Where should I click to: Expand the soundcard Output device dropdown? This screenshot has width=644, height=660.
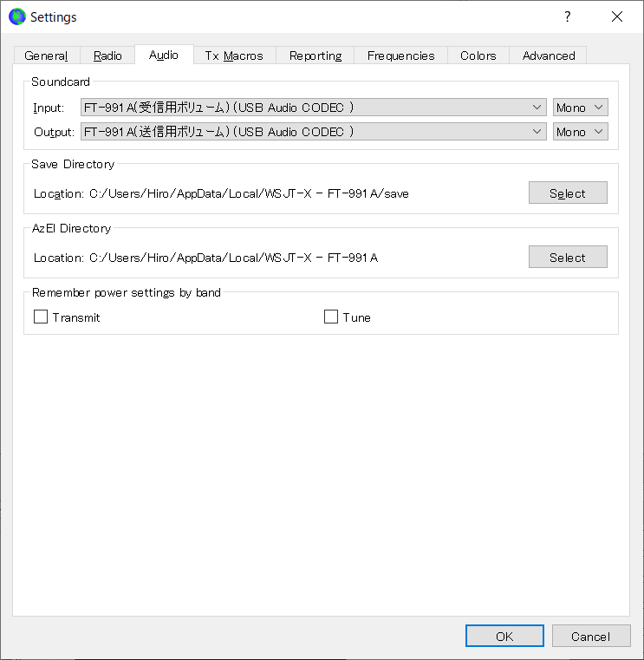313,132
